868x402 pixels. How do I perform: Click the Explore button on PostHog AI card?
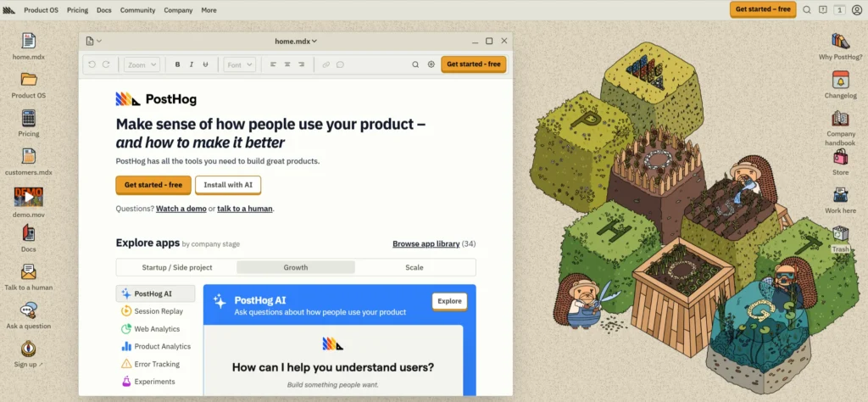(449, 301)
